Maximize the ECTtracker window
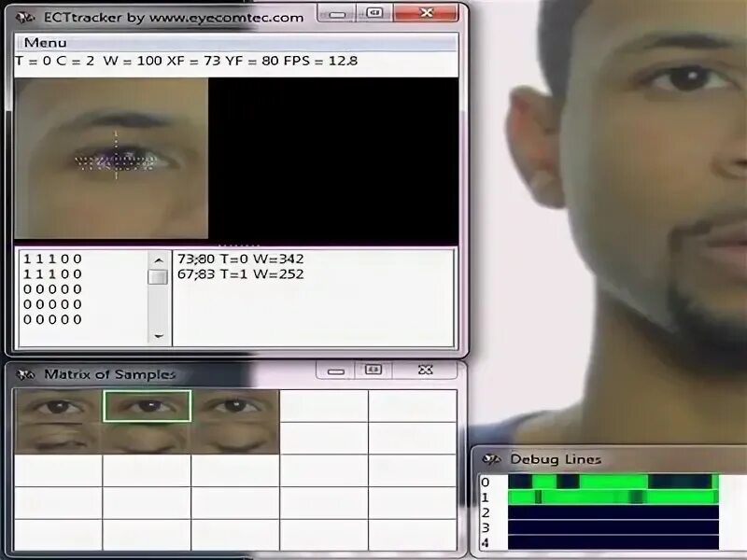 pos(374,13)
